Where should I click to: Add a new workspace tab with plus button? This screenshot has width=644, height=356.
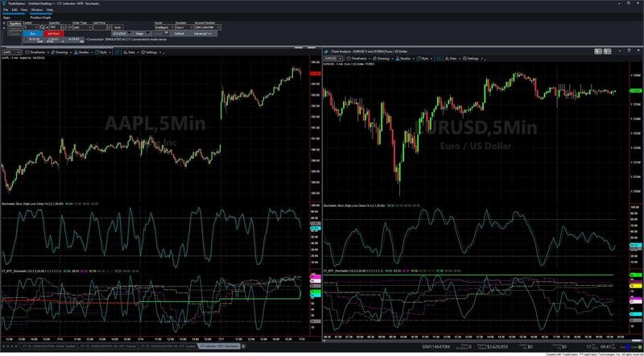tap(244, 346)
